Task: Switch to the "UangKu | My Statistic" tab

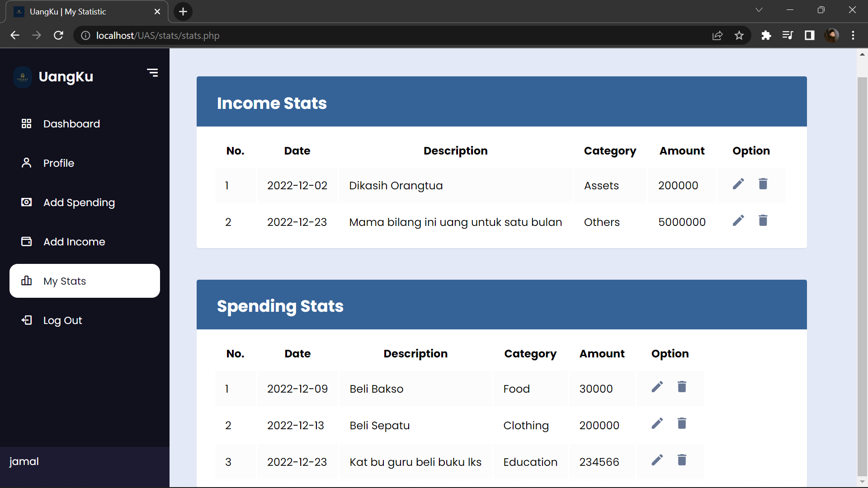Action: click(68, 11)
